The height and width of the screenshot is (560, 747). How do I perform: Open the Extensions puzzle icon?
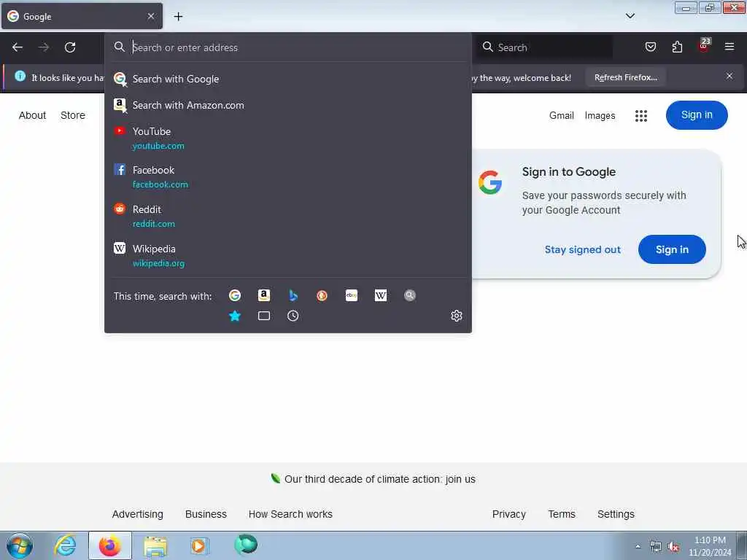pyautogui.click(x=677, y=47)
